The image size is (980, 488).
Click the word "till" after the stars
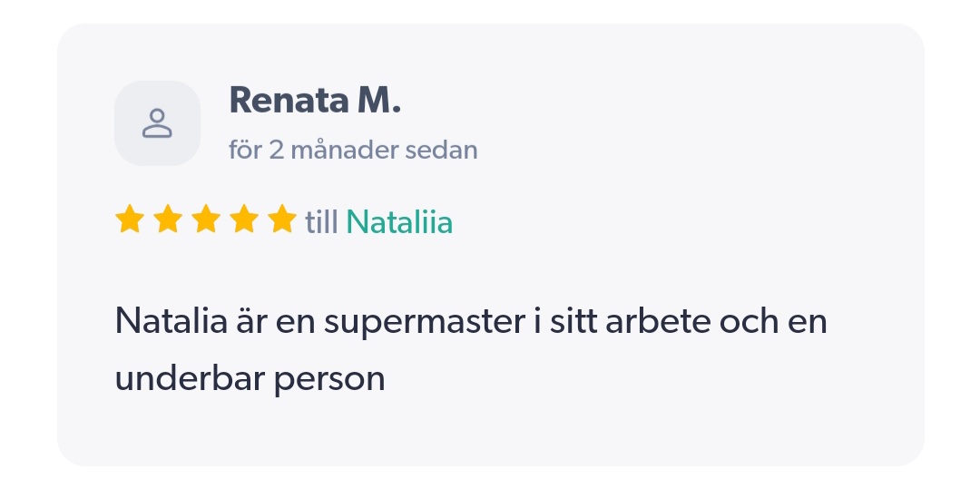tap(322, 221)
